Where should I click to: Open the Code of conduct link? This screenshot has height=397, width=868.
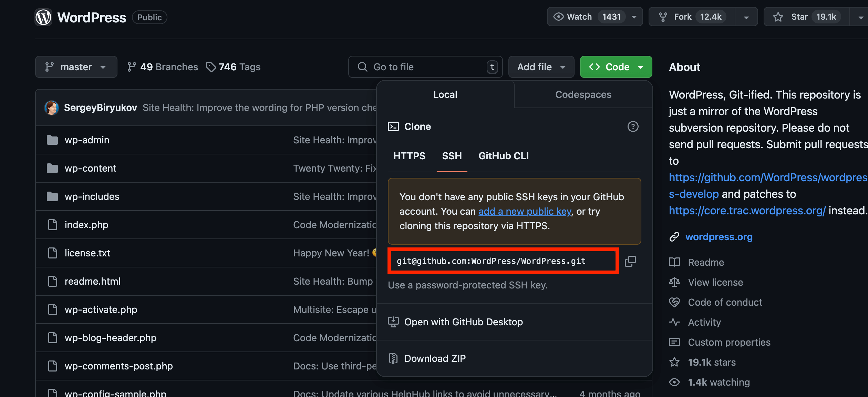click(725, 302)
